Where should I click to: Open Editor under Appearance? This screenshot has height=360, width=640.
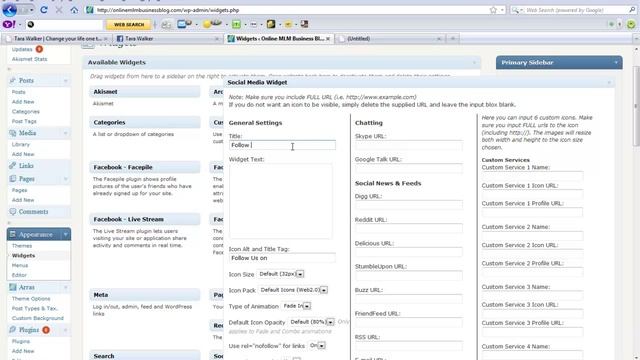[x=19, y=275]
